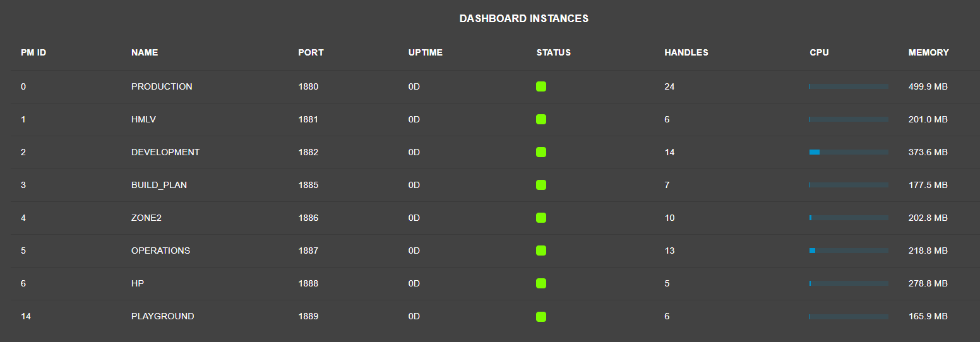Click the HMLV green status square
Image resolution: width=980 pixels, height=342 pixels.
541,119
